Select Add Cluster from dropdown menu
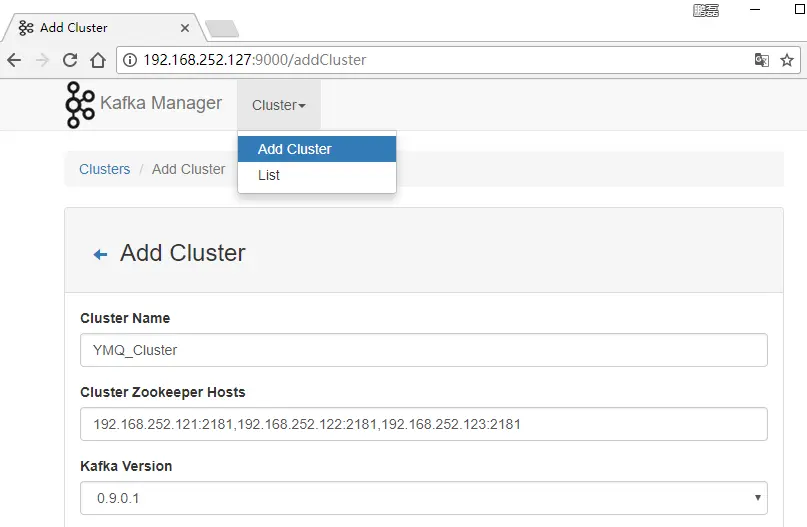The width and height of the screenshot is (807, 527). tap(317, 149)
